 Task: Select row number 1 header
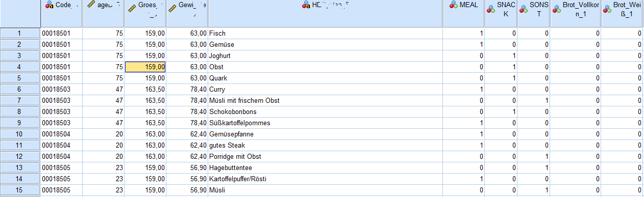(20, 34)
